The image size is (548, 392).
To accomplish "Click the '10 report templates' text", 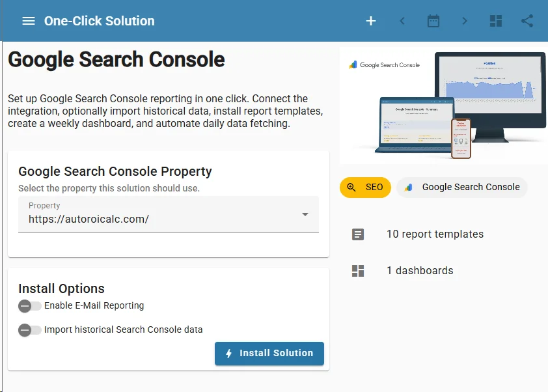I will 435,234.
